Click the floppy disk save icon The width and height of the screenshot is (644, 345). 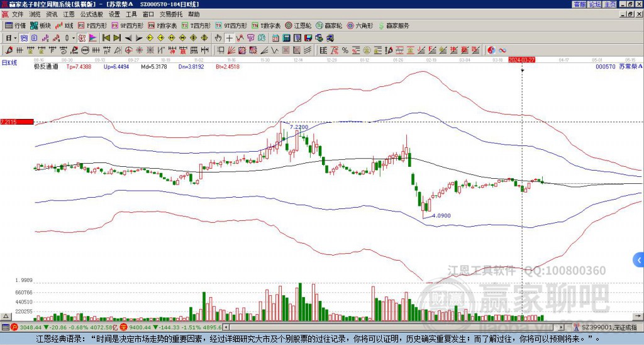coord(308,38)
